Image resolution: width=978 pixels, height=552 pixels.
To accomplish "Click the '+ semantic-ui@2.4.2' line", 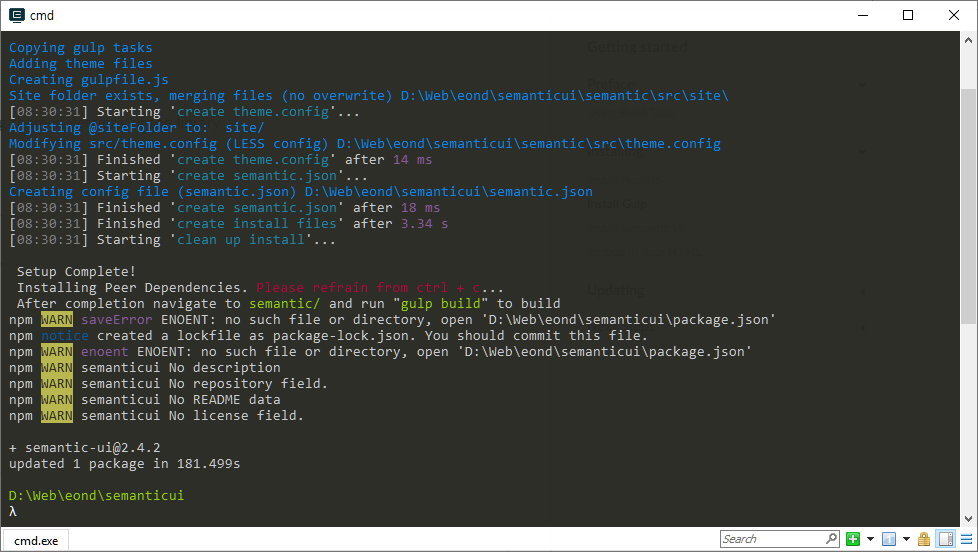I will (x=84, y=448).
